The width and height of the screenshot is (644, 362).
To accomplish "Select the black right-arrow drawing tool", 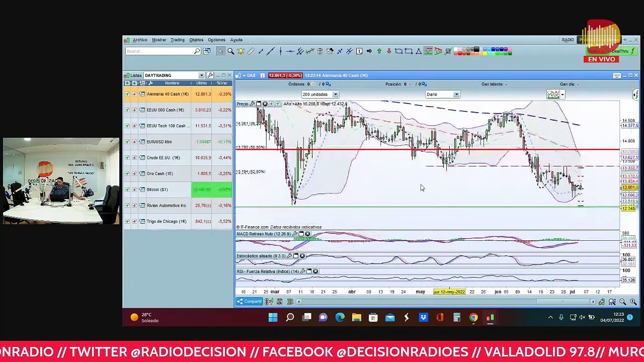I will click(369, 51).
